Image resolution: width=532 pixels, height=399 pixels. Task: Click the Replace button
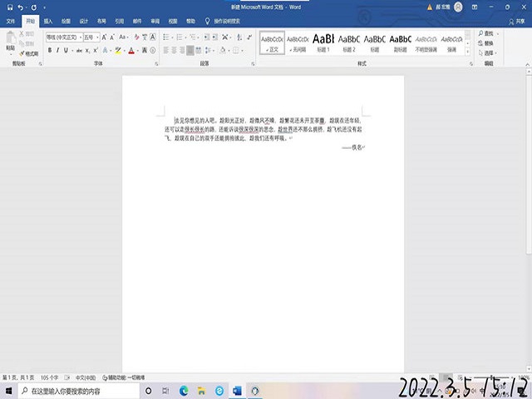tap(485, 43)
